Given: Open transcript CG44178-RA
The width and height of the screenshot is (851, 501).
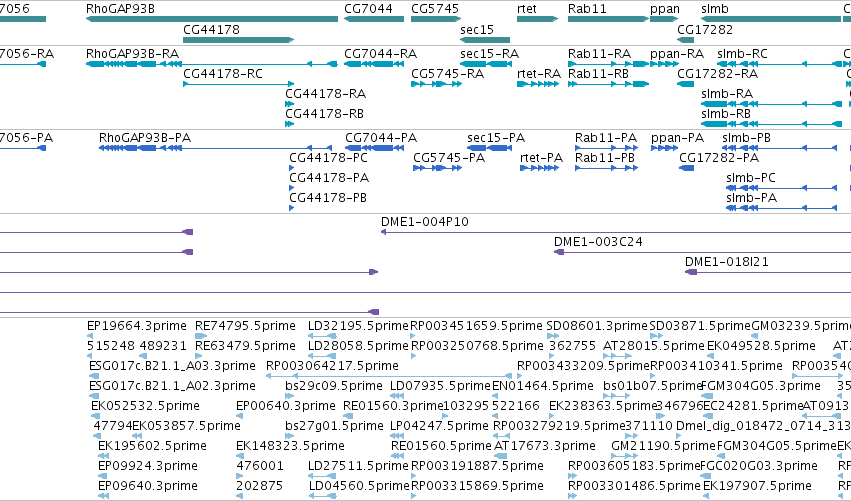Looking at the screenshot, I should click(x=326, y=94).
